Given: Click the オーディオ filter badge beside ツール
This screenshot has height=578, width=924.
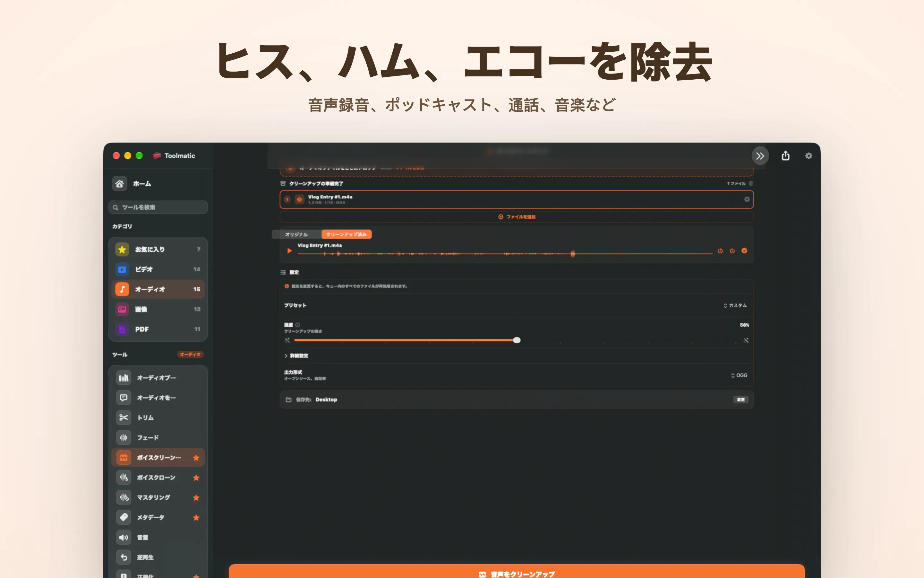Looking at the screenshot, I should click(190, 355).
